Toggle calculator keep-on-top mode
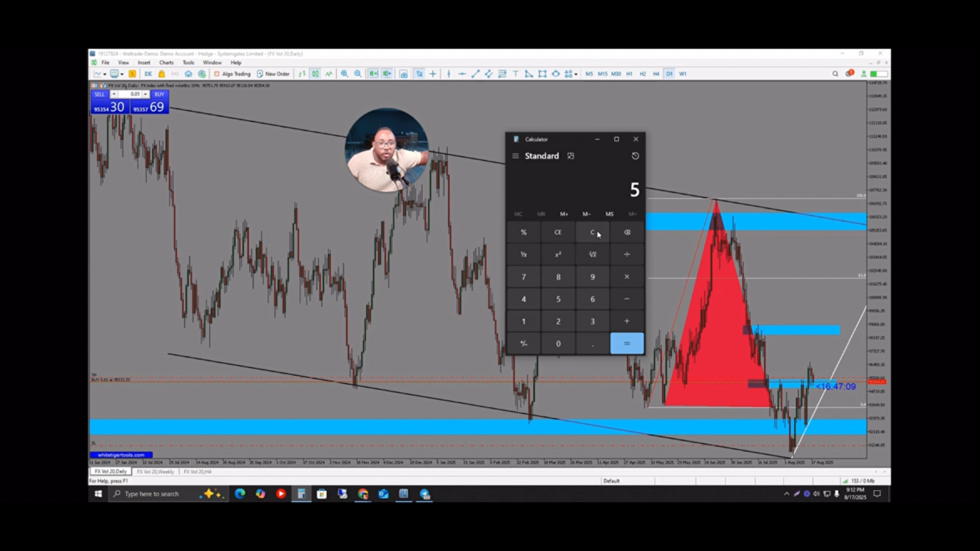 (571, 156)
